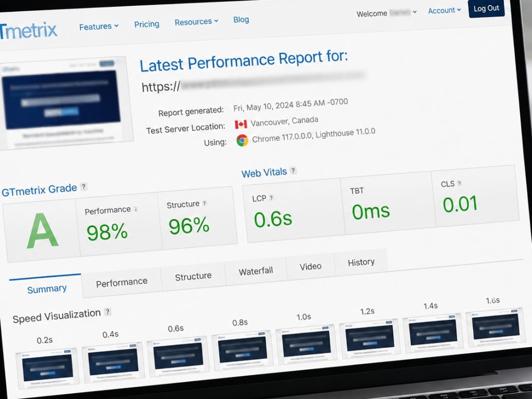Switch to the Performance tab

[122, 282]
